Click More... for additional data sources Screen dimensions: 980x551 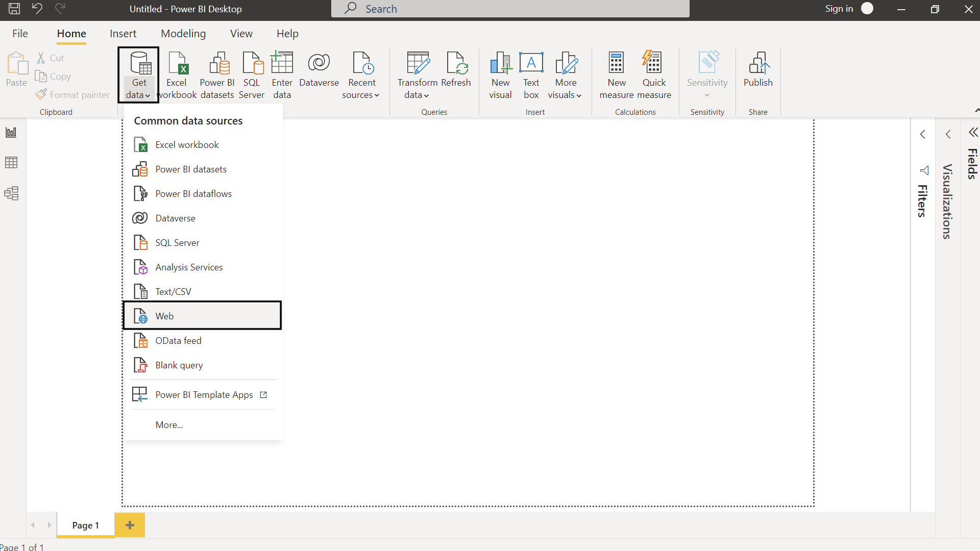[x=203, y=425]
